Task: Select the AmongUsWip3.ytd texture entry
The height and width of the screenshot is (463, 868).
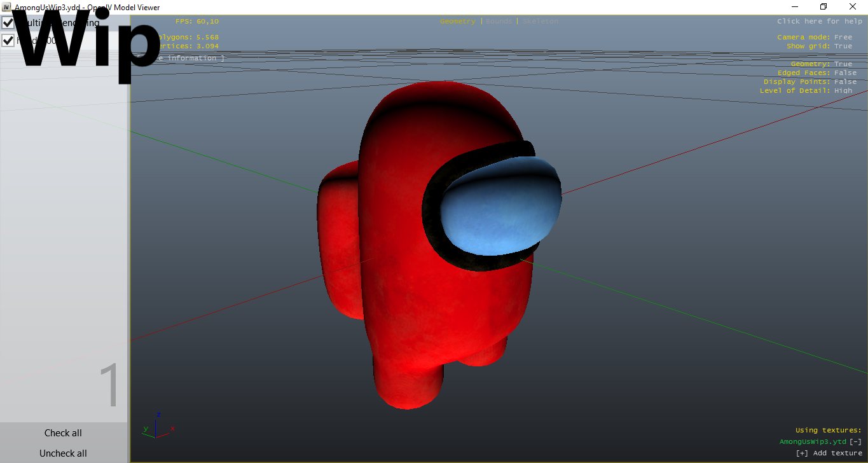Action: point(813,442)
